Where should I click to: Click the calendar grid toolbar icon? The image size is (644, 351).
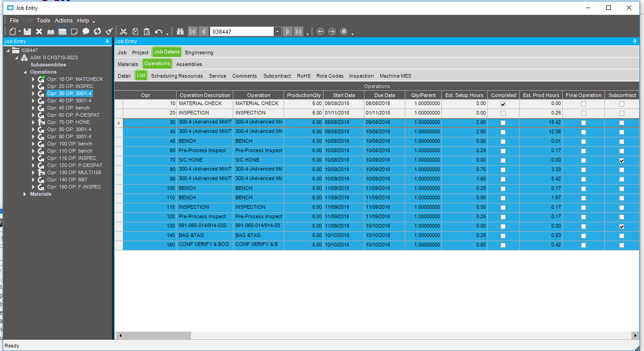click(x=62, y=31)
